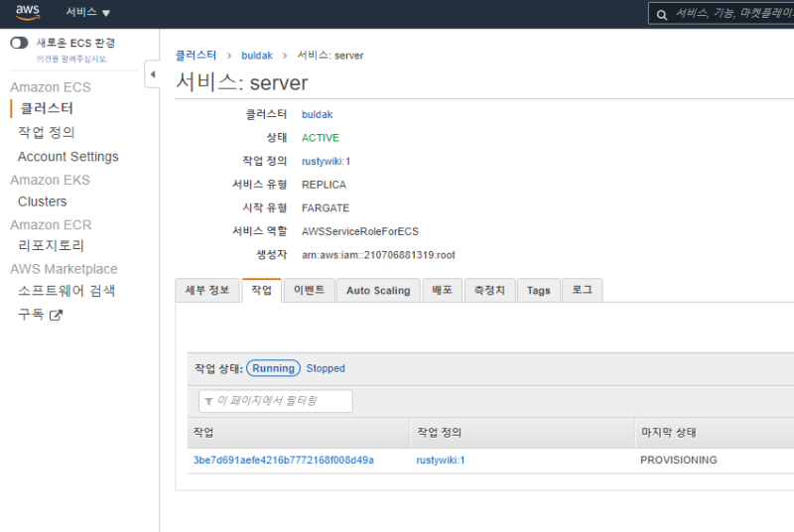Screen dimensions: 794x532
Task: Click the AWS logo icon
Action: [x=27, y=13]
